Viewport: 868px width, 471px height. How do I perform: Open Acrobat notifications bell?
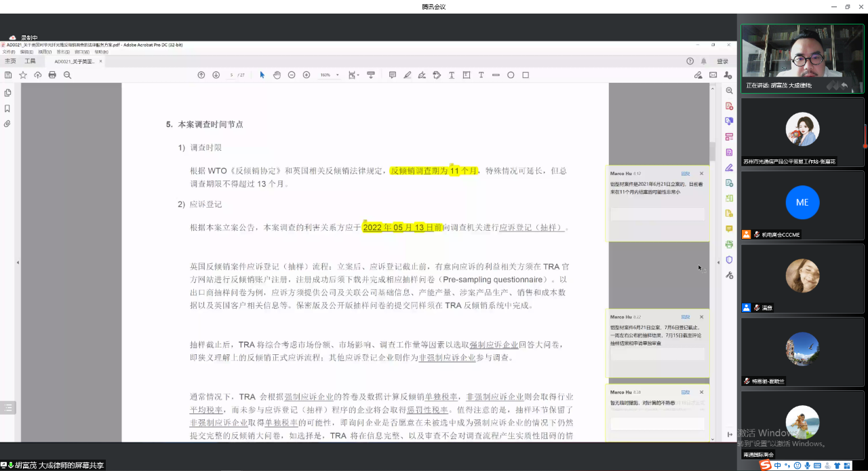(x=704, y=61)
